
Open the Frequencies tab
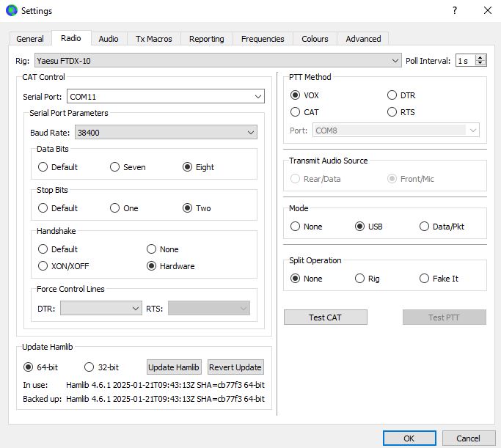click(x=263, y=39)
